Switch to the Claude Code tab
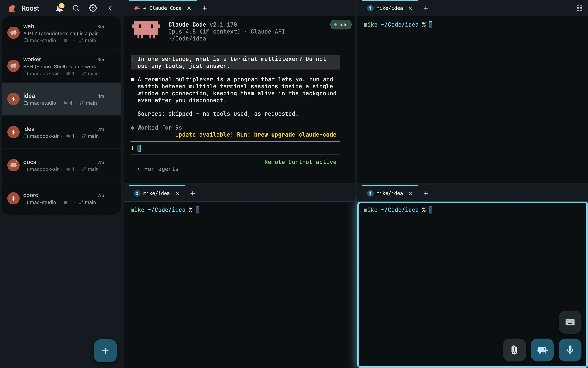Viewport: 588px width, 368px height. click(163, 8)
